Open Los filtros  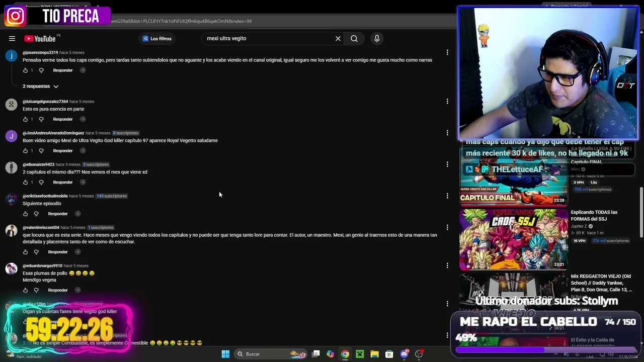[x=157, y=39]
